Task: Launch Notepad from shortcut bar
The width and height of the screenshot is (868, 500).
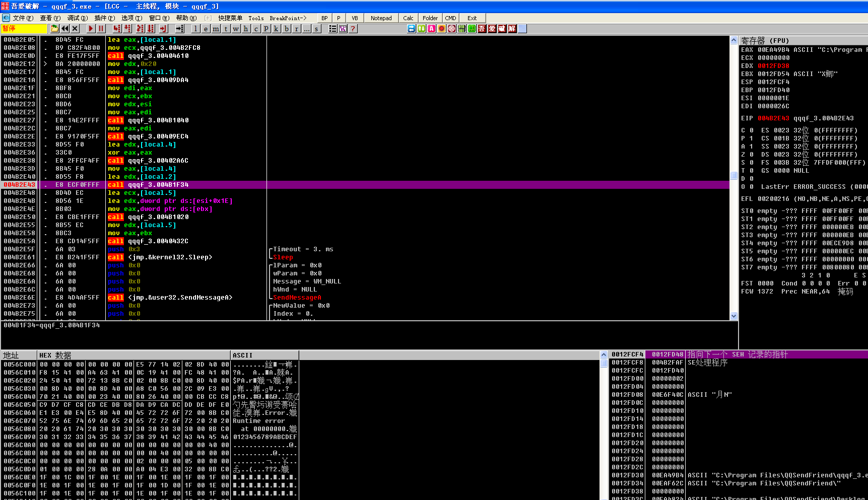Action: (381, 18)
